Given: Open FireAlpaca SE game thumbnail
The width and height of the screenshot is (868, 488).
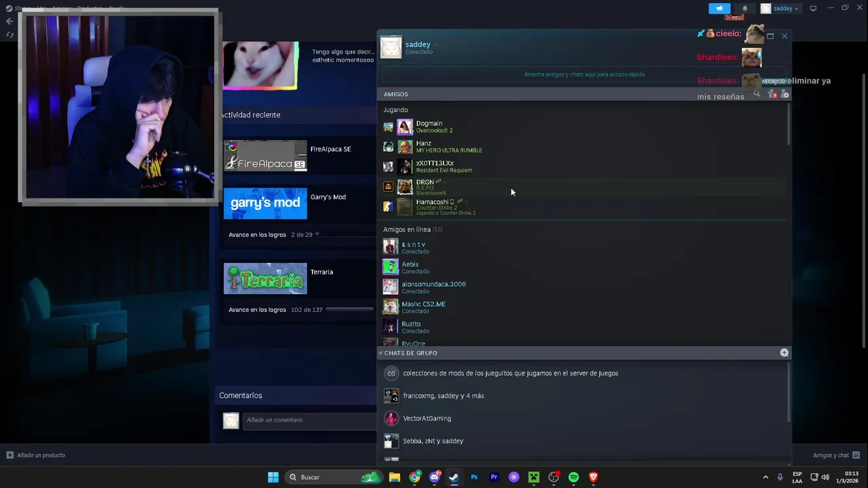Looking at the screenshot, I should tap(265, 156).
